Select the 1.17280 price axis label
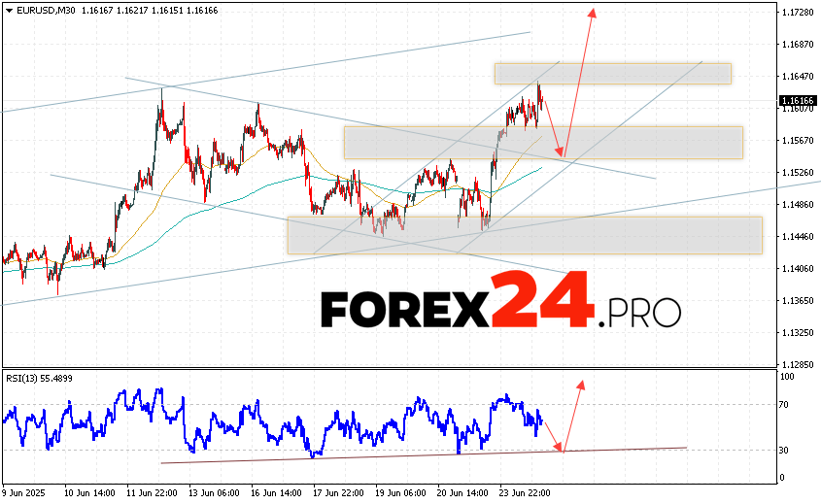Image resolution: width=821 pixels, height=504 pixels. tap(797, 13)
